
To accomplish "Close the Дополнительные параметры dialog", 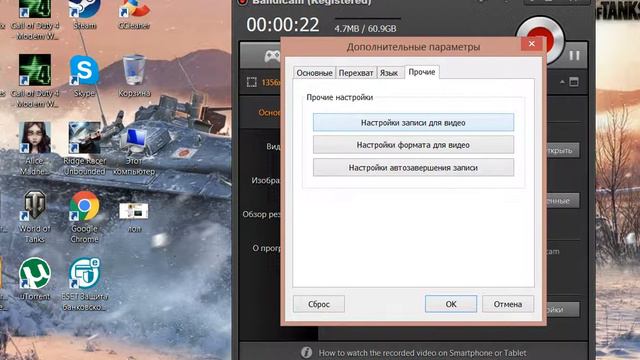I will point(531,44).
